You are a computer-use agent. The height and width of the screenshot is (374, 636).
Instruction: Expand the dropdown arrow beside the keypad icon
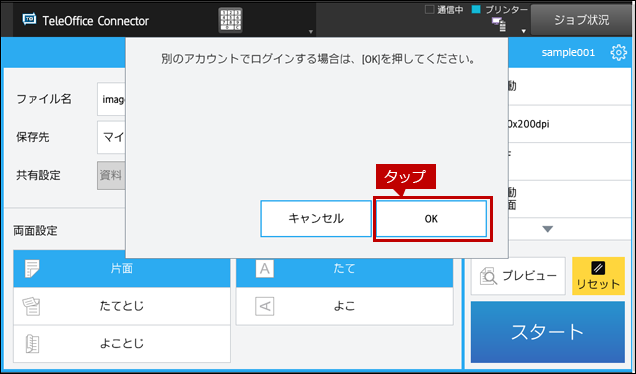click(311, 32)
